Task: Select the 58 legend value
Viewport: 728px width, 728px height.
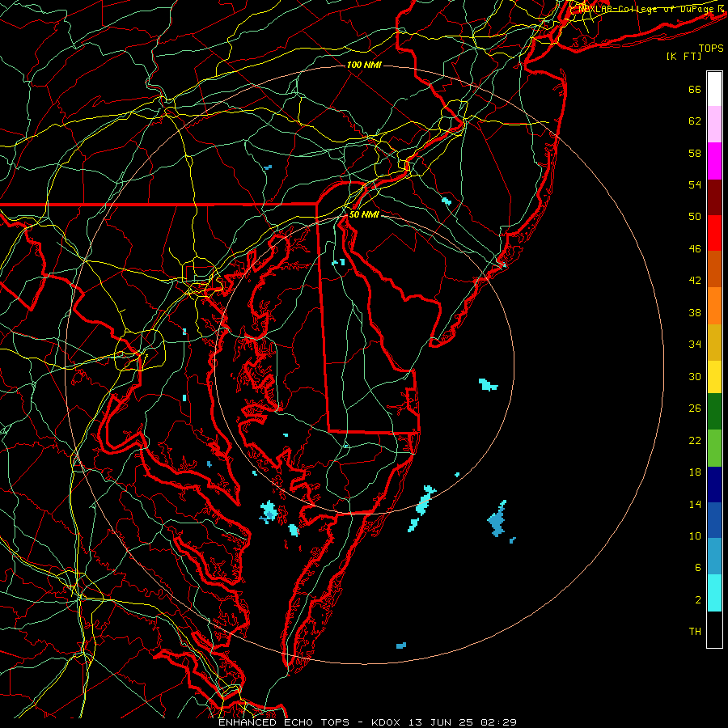Action: (695, 153)
